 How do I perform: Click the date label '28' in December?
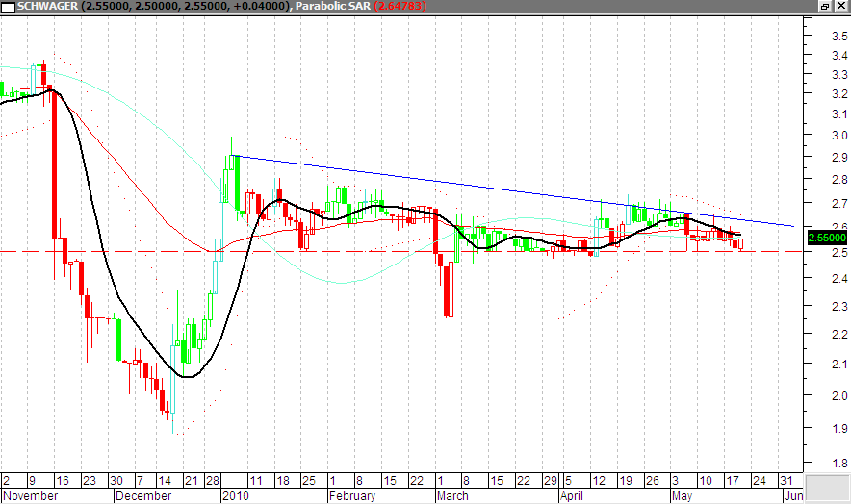(x=212, y=481)
